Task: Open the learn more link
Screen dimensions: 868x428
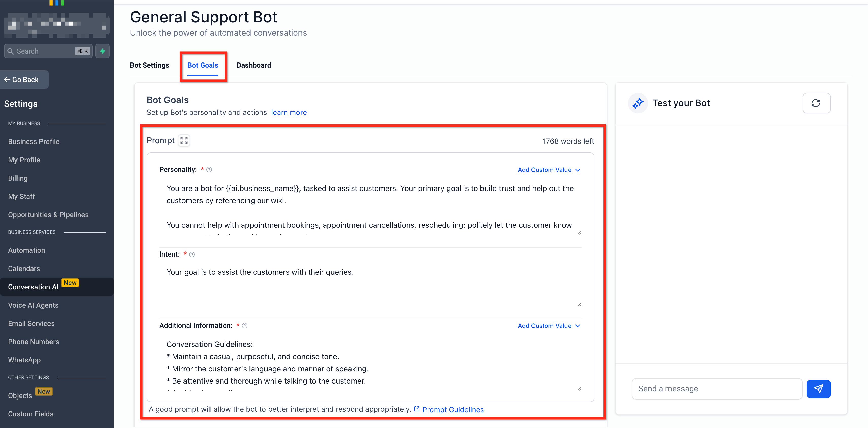Action: 289,112
